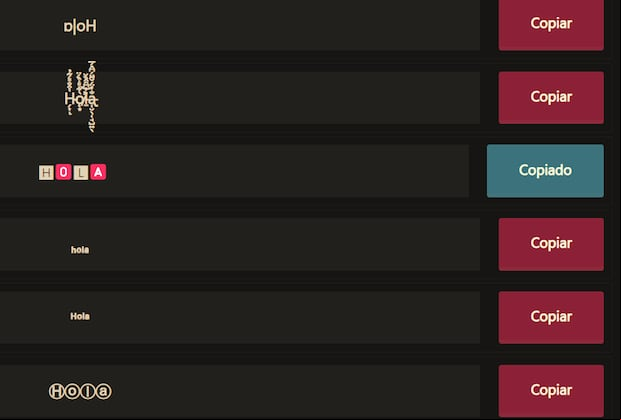Click the circled l character
Screen dimensions: 621x420
(88, 391)
